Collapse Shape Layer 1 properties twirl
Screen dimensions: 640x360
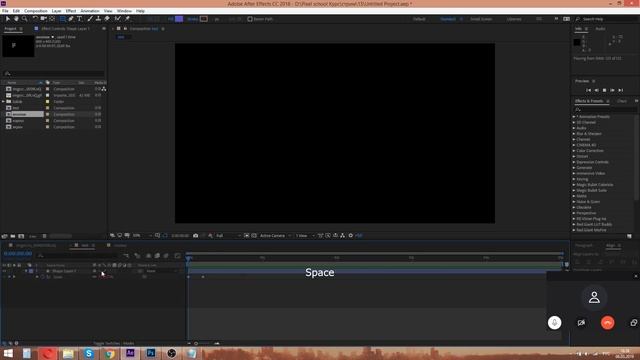coord(27,271)
